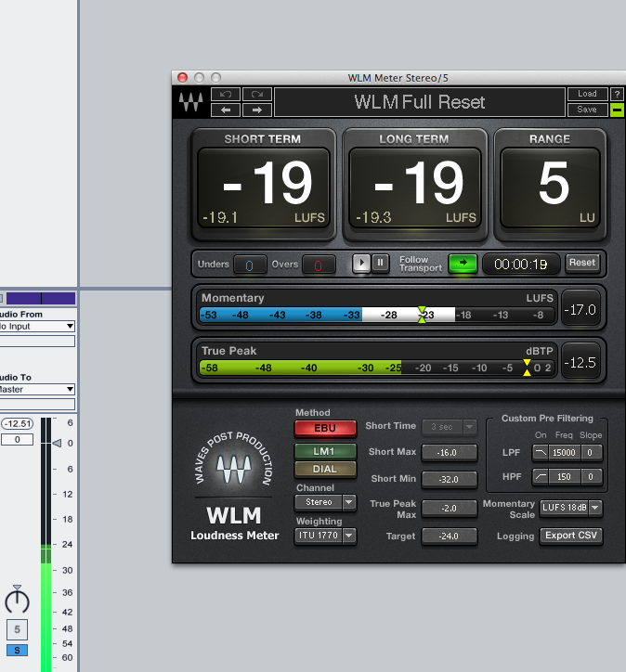
Task: Toggle the HPF filter on button
Action: (541, 476)
